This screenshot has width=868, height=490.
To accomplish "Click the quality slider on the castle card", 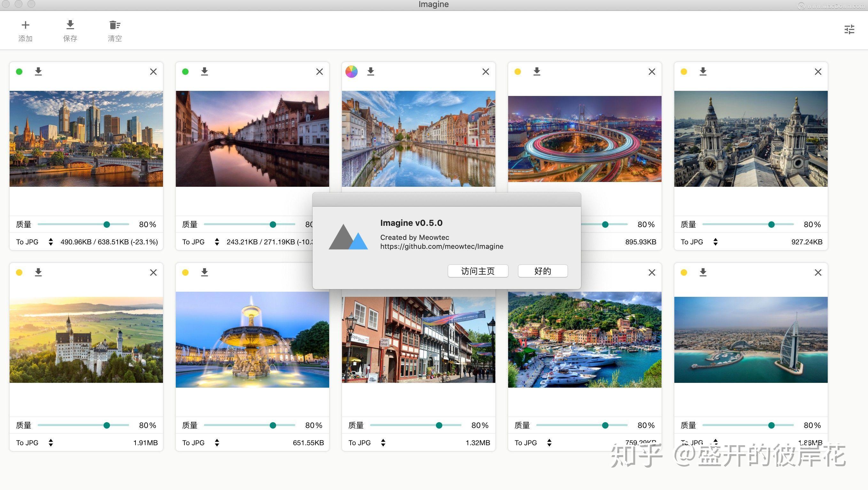I will [107, 425].
